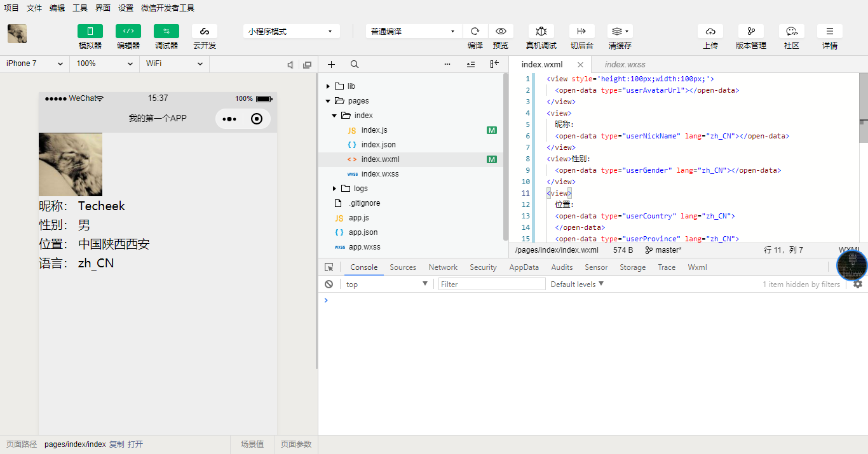This screenshot has width=868, height=454.
Task: Open real device debugging bug icon
Action: coord(541,31)
